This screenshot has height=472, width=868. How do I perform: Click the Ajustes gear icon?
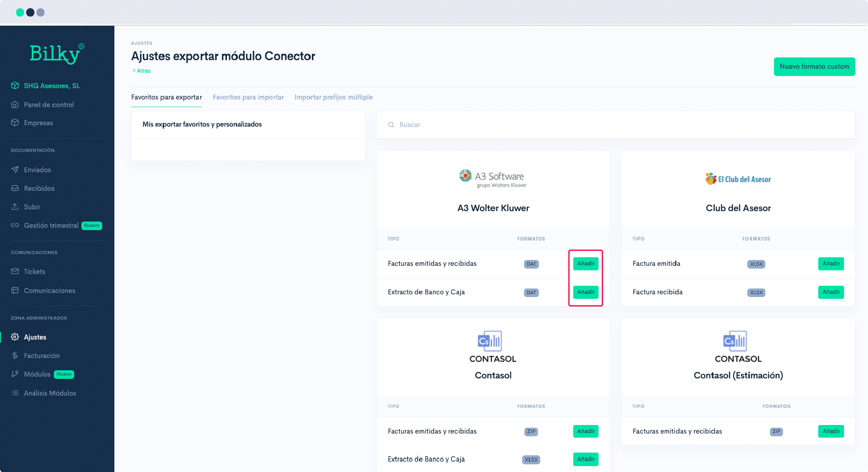point(15,337)
